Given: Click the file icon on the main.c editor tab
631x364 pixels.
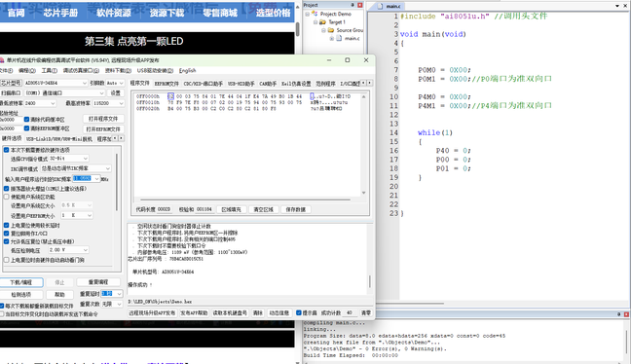Looking at the screenshot, I should coord(380,6).
